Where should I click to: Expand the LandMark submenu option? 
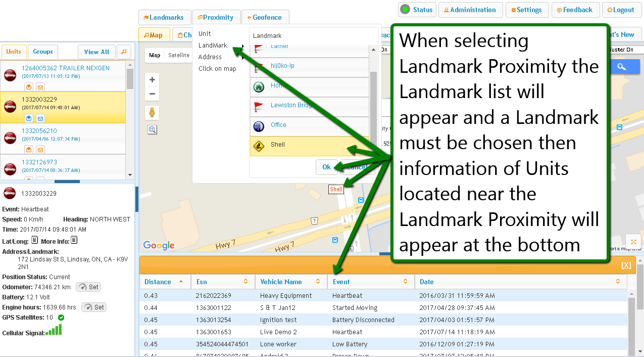[213, 46]
